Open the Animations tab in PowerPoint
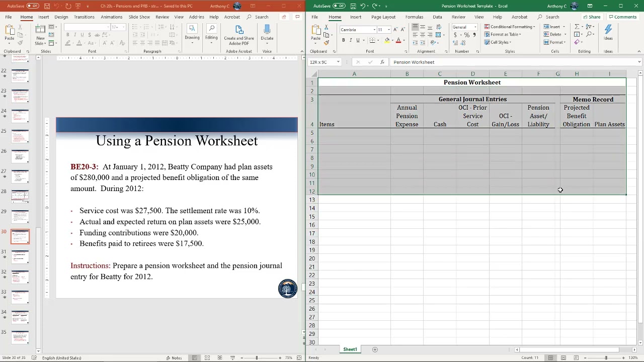This screenshot has height=362, width=644. coord(111,17)
